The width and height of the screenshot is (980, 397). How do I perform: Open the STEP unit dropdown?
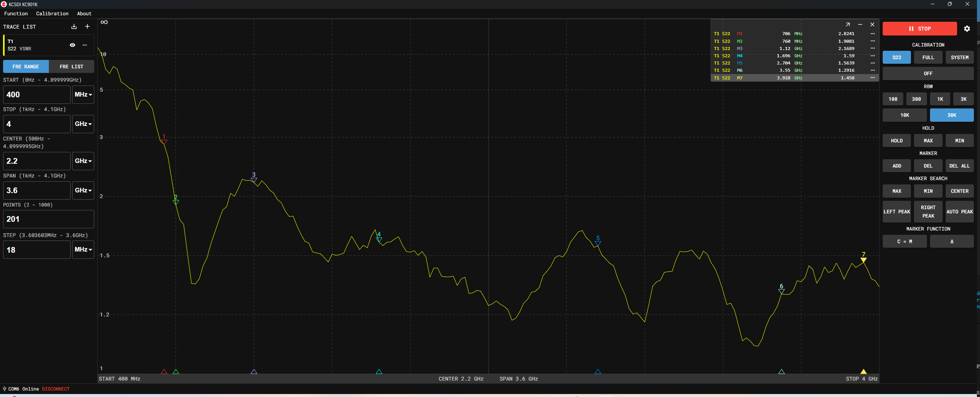[83, 250]
